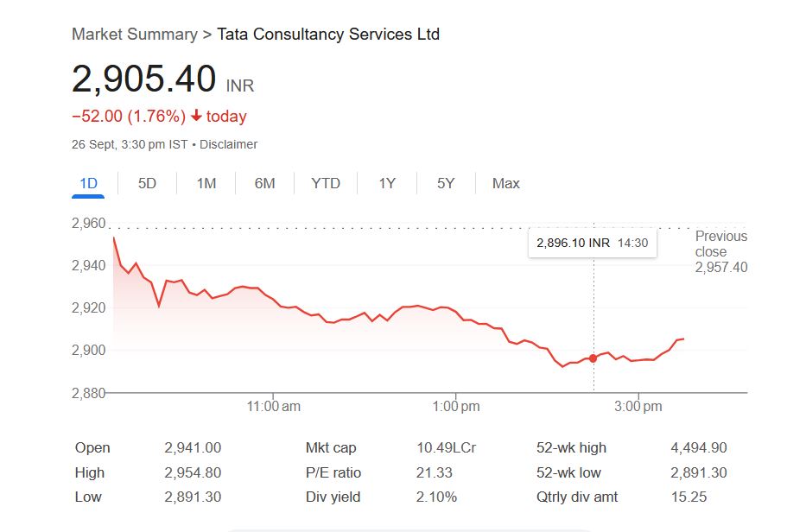Viewport: 787px width, 532px height.
Task: Click the red down arrow icon
Action: click(x=197, y=117)
